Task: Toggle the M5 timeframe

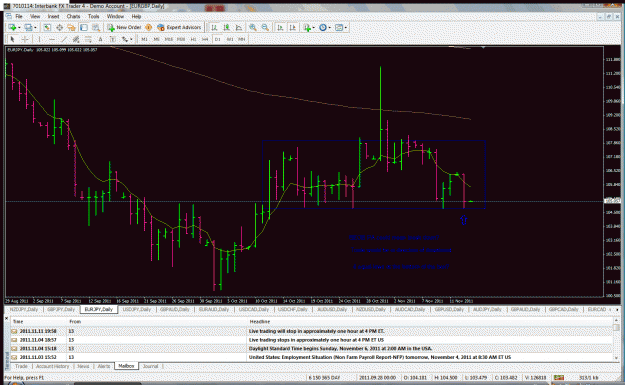Action: tap(157, 39)
